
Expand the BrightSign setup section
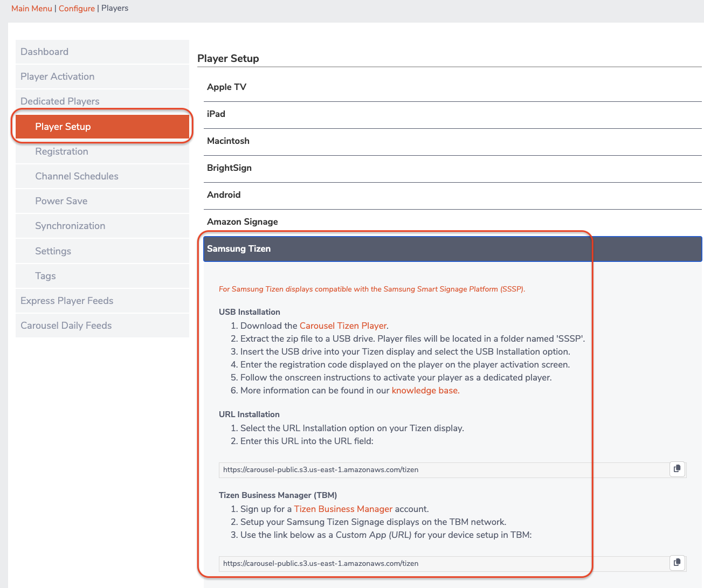tap(453, 168)
